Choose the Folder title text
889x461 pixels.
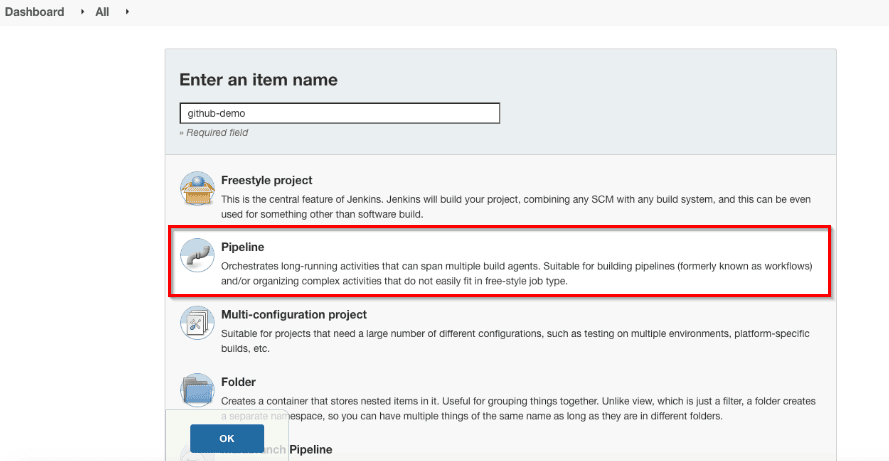238,382
